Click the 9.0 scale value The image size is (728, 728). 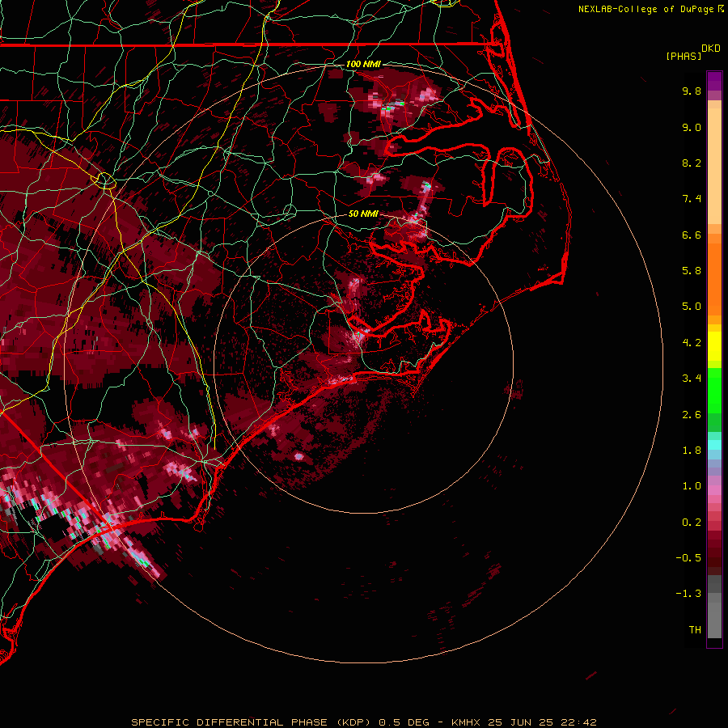coord(692,127)
